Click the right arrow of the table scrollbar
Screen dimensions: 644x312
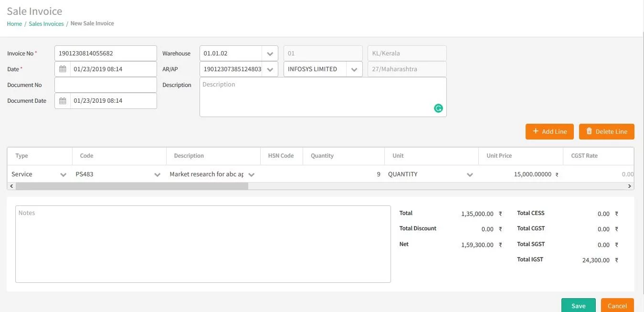pyautogui.click(x=629, y=186)
